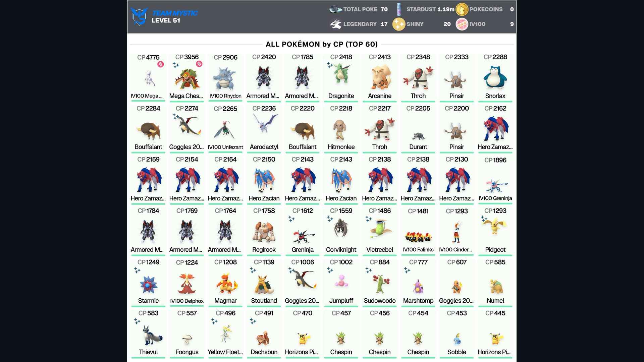Click the IV100 pink badge icon
The width and height of the screenshot is (644, 362).
462,24
